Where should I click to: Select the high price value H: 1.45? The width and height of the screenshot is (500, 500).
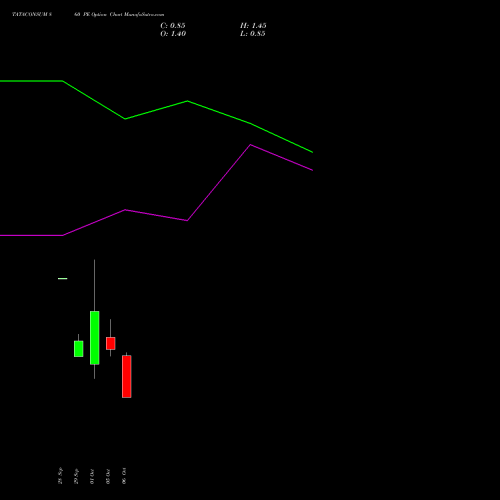pos(253,26)
